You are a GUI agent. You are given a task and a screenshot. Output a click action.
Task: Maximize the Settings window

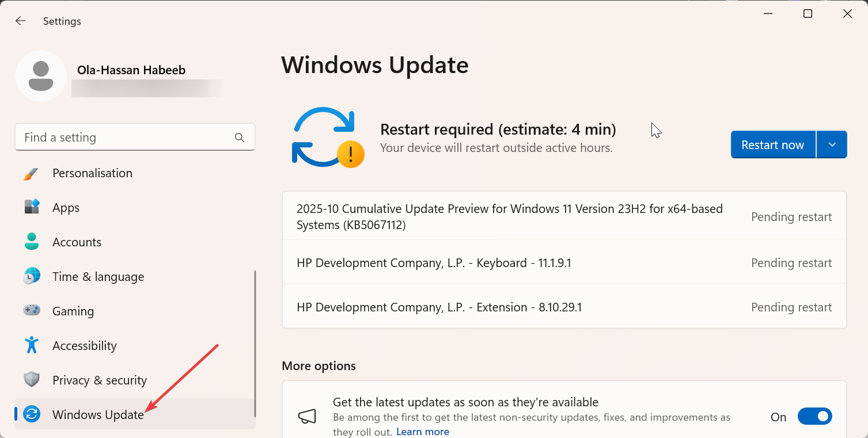point(808,14)
